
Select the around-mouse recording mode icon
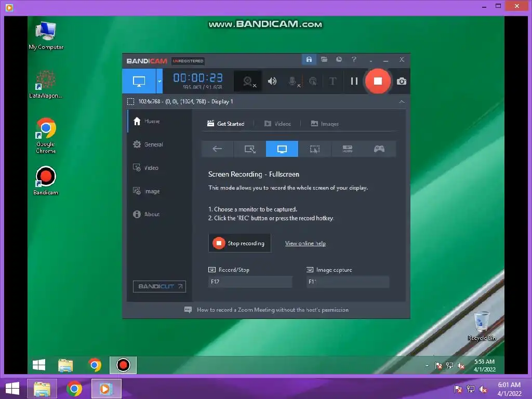point(314,149)
